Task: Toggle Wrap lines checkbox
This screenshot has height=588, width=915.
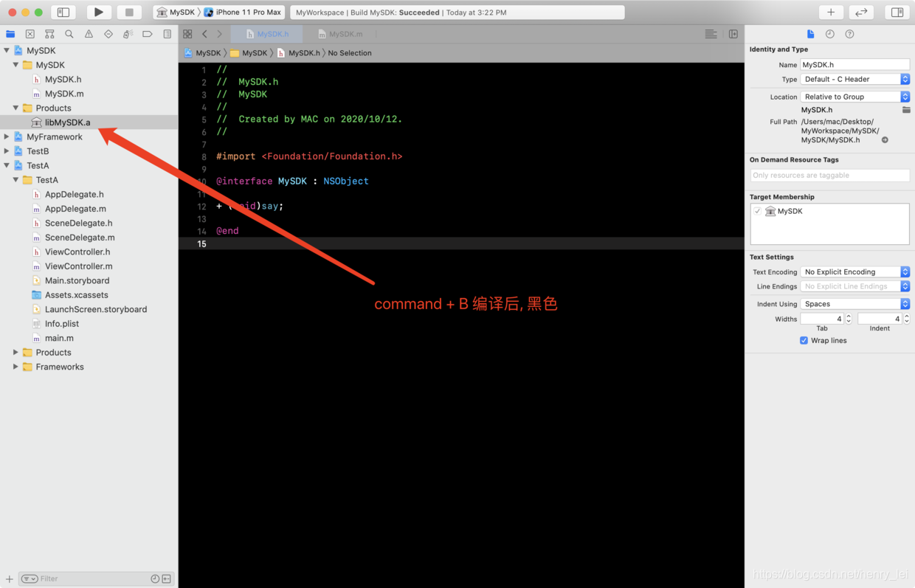Action: click(x=804, y=341)
